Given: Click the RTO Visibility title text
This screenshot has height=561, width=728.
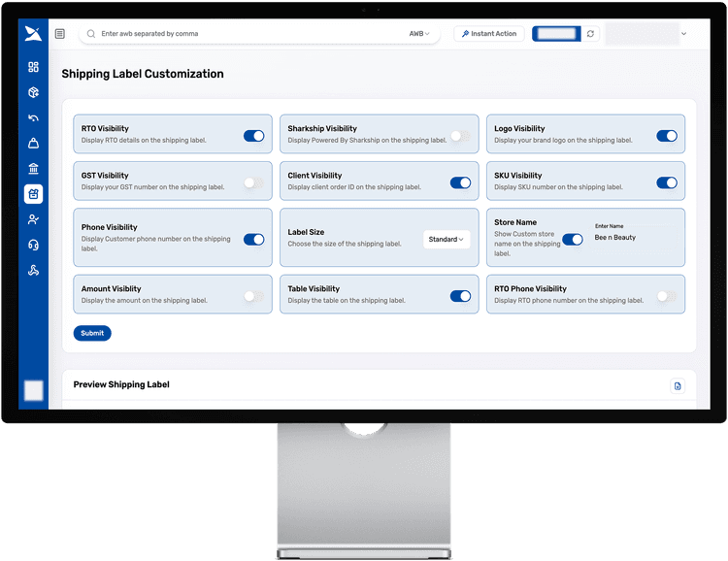Looking at the screenshot, I should 105,129.
